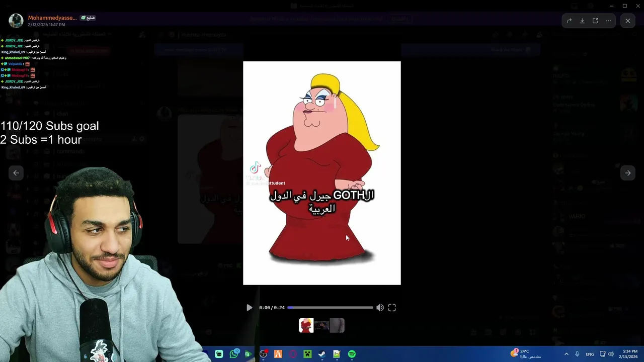Select the first red-dress thumbnail

click(x=306, y=325)
